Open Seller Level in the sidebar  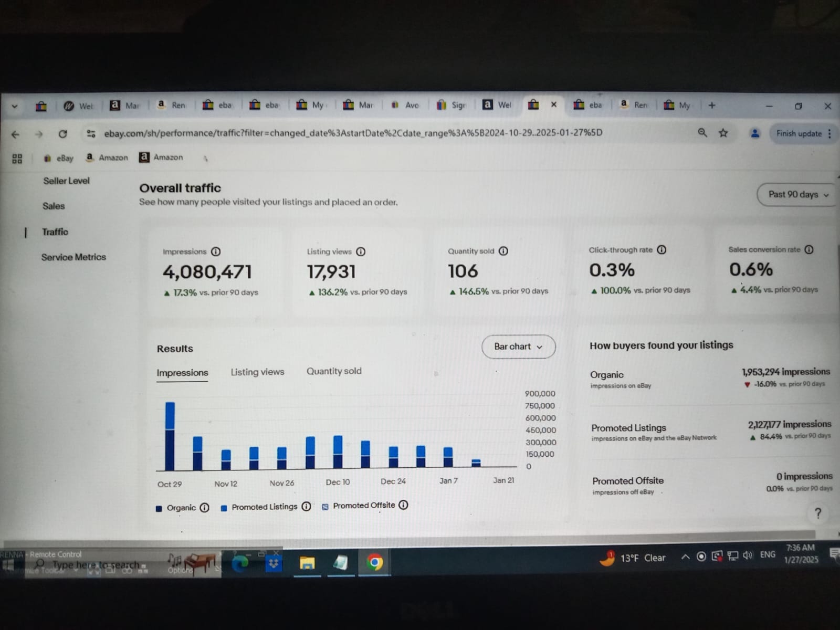point(66,181)
